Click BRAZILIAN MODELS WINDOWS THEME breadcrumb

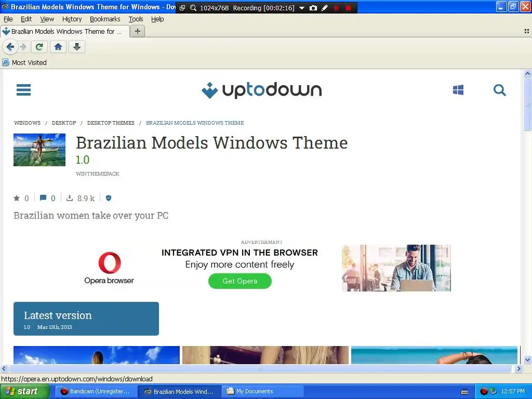point(195,123)
